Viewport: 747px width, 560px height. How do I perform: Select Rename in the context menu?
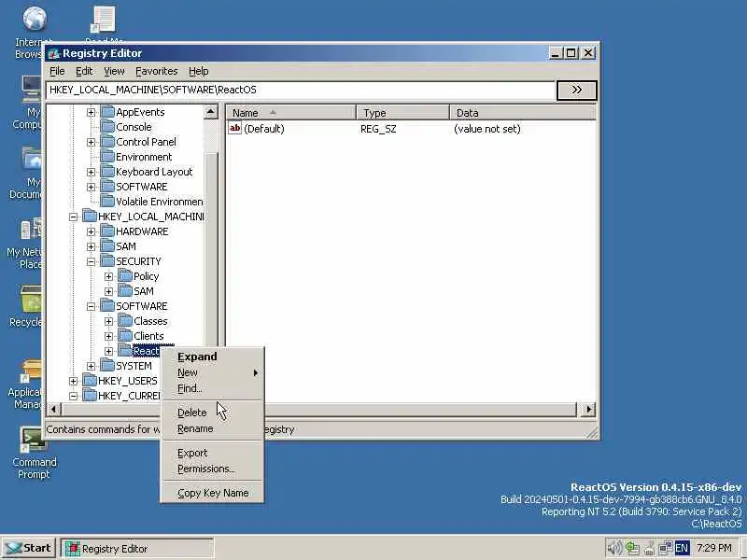pyautogui.click(x=212, y=428)
